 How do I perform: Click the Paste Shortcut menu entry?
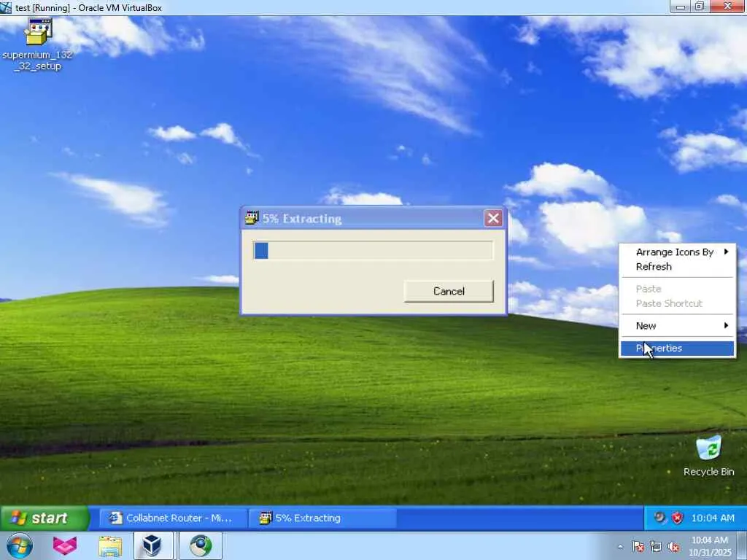pyautogui.click(x=677, y=303)
